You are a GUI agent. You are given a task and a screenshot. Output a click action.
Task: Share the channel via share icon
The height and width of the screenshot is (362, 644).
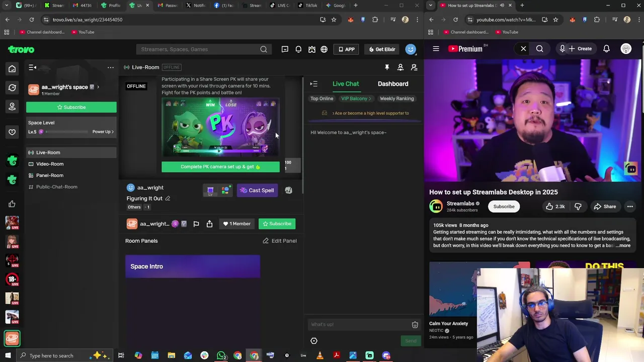point(209,224)
